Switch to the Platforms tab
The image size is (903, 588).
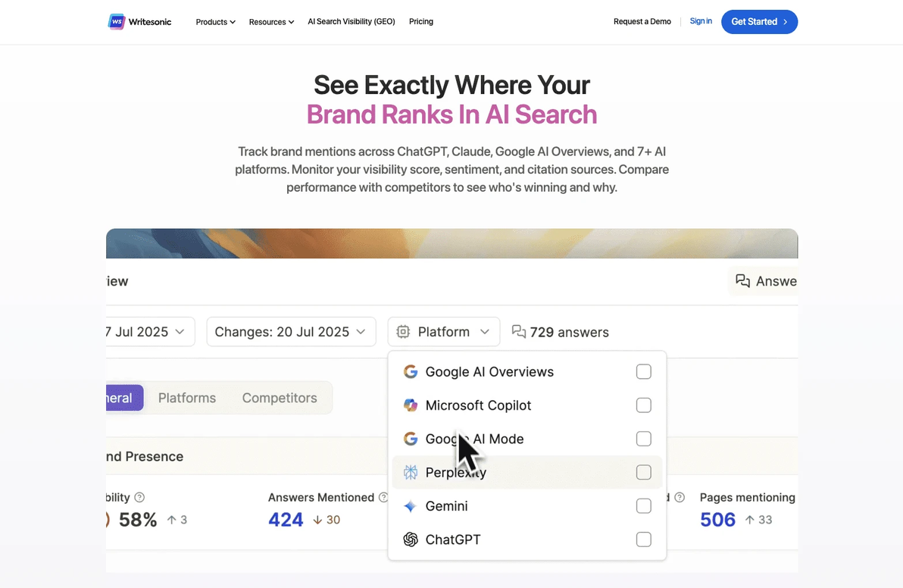187,398
